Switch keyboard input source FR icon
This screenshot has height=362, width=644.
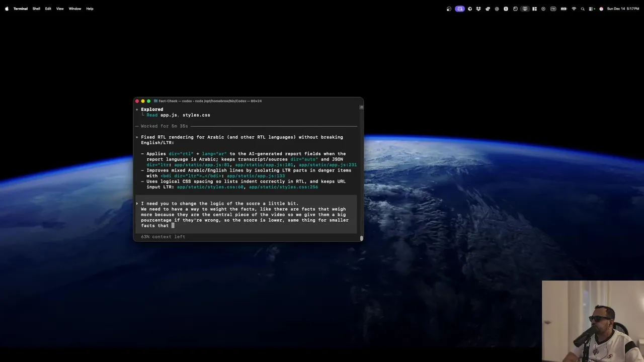pos(553,9)
